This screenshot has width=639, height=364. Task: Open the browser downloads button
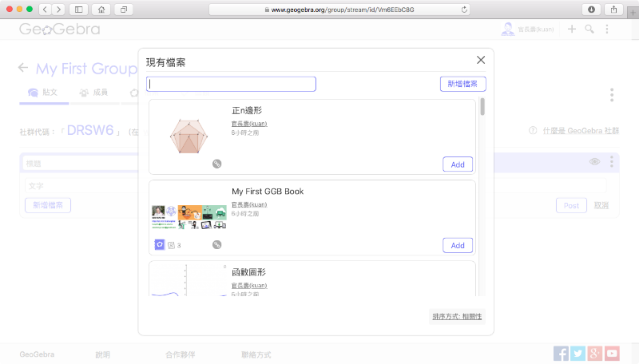tap(591, 10)
